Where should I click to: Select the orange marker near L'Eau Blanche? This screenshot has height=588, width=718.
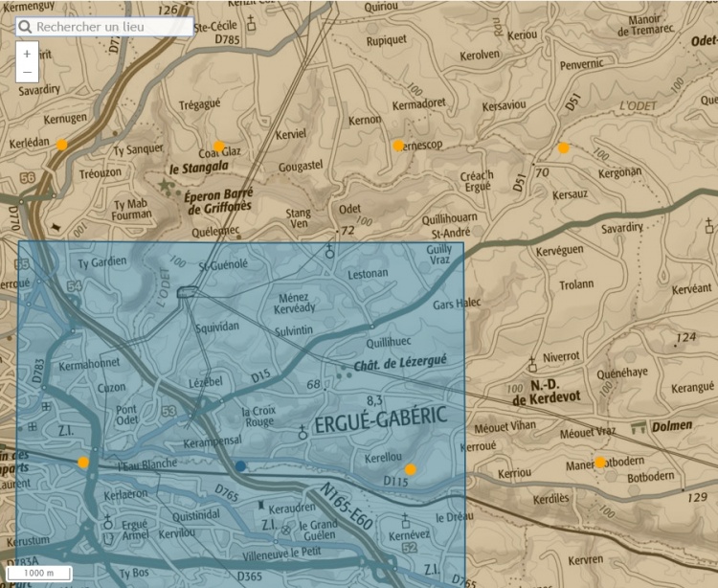pos(83,463)
